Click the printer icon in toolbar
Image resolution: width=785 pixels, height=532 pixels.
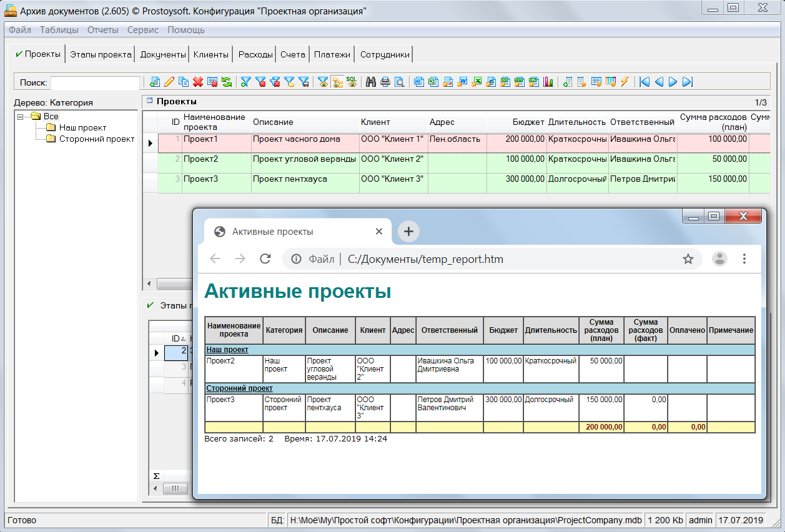pos(385,82)
